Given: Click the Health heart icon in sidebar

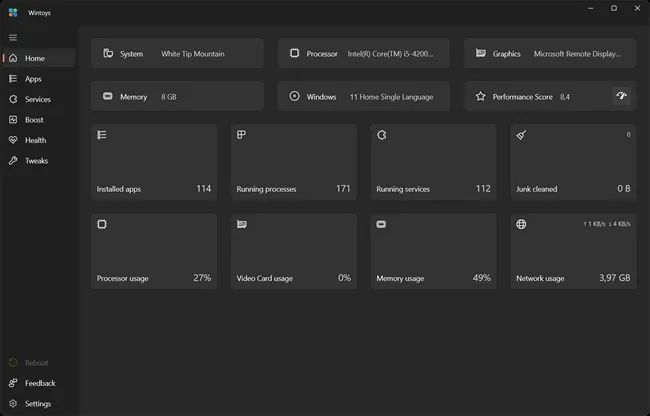Looking at the screenshot, I should pyautogui.click(x=13, y=140).
